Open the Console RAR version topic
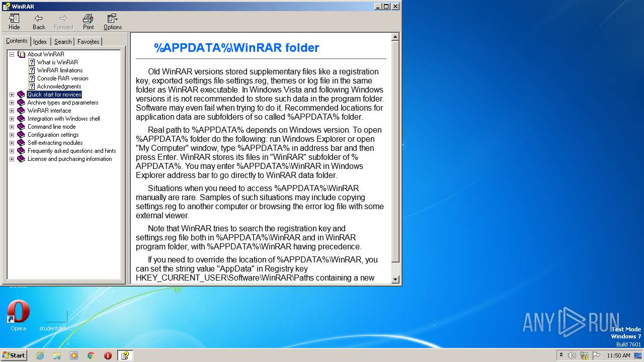The width and height of the screenshot is (644, 362). pos(62,78)
